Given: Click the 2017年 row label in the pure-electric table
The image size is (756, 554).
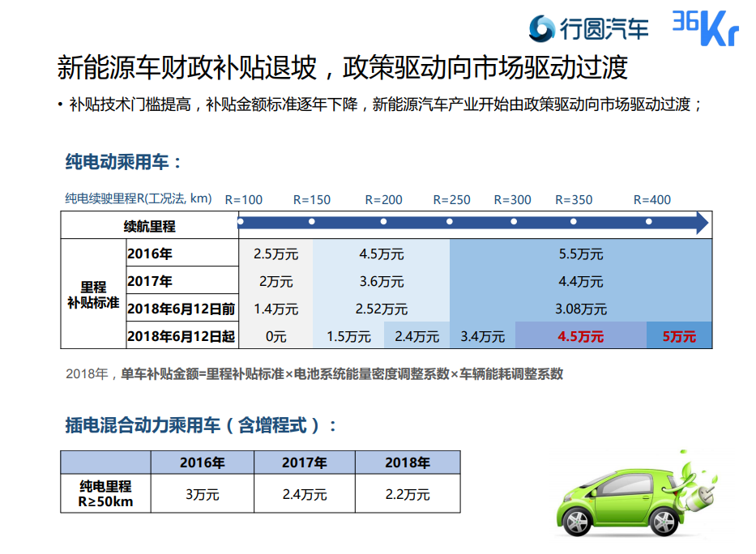Looking at the screenshot, I should pyautogui.click(x=182, y=280).
